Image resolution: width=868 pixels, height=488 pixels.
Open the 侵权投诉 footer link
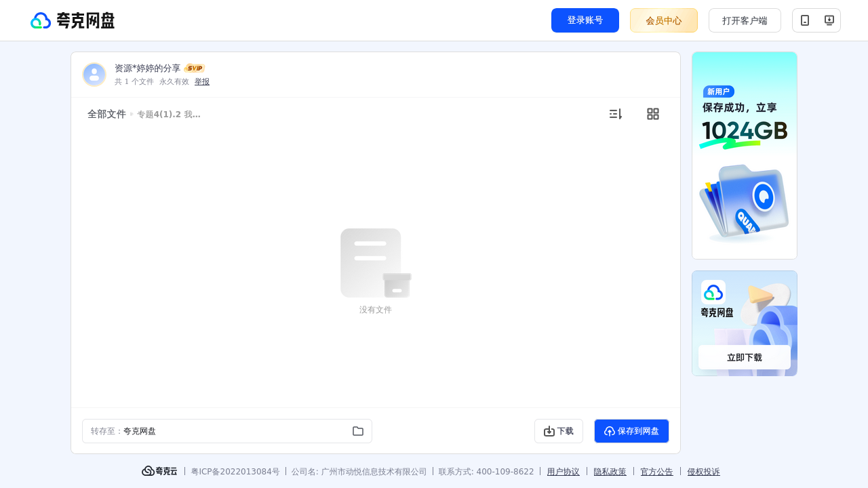tap(704, 472)
